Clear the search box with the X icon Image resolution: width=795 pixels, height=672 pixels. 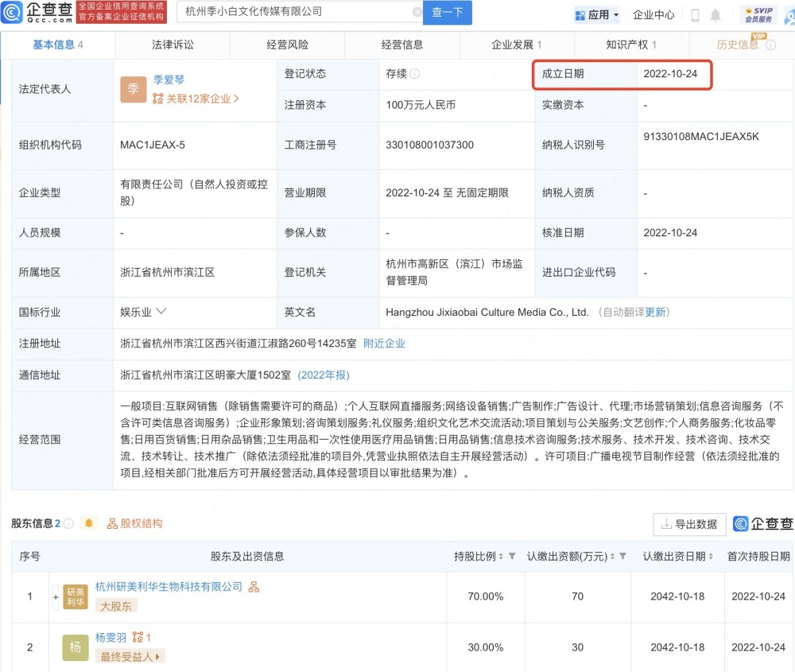pyautogui.click(x=417, y=12)
